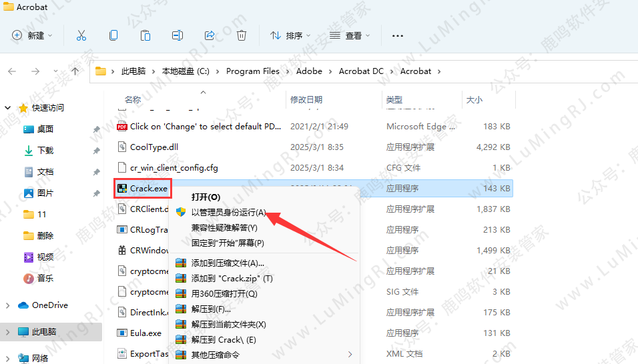The width and height of the screenshot is (638, 364).
Task: Expand the OneDrive tree node
Action: pyautogui.click(x=8, y=305)
